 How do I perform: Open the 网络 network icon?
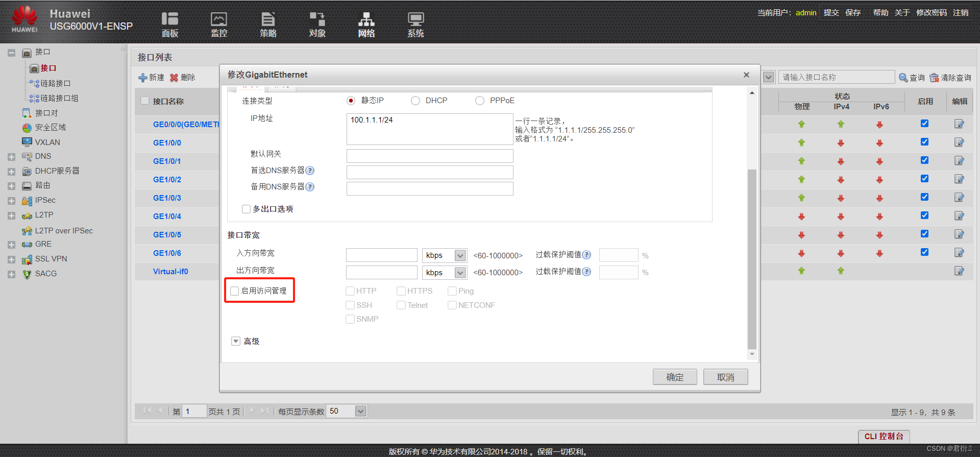(x=366, y=24)
